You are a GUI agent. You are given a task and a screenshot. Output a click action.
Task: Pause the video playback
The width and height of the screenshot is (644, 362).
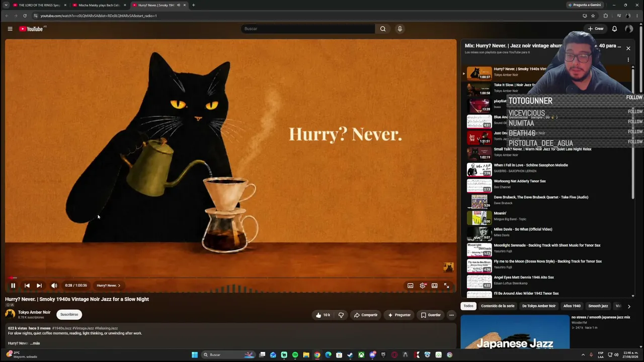point(13,286)
